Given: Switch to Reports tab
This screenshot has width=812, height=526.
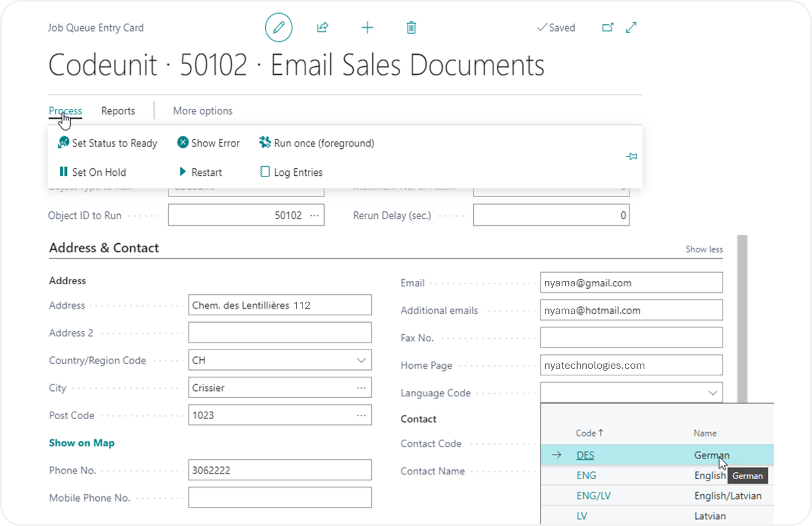Looking at the screenshot, I should [118, 111].
